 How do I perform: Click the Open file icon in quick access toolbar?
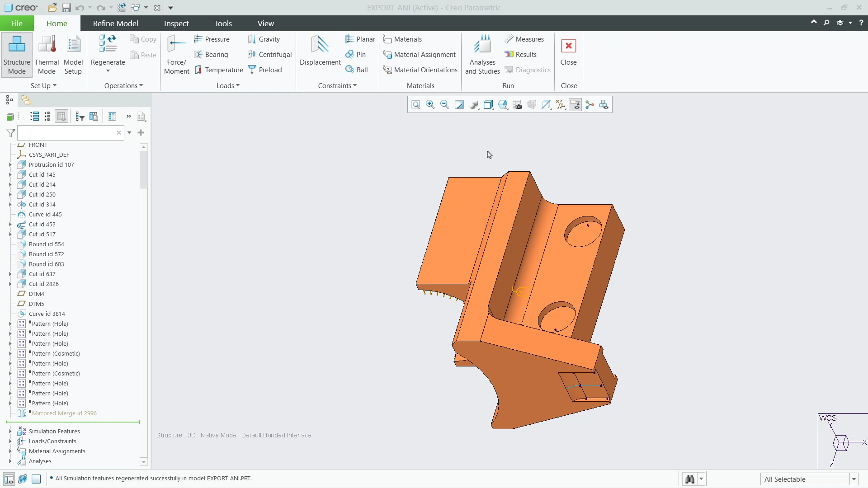tap(52, 8)
